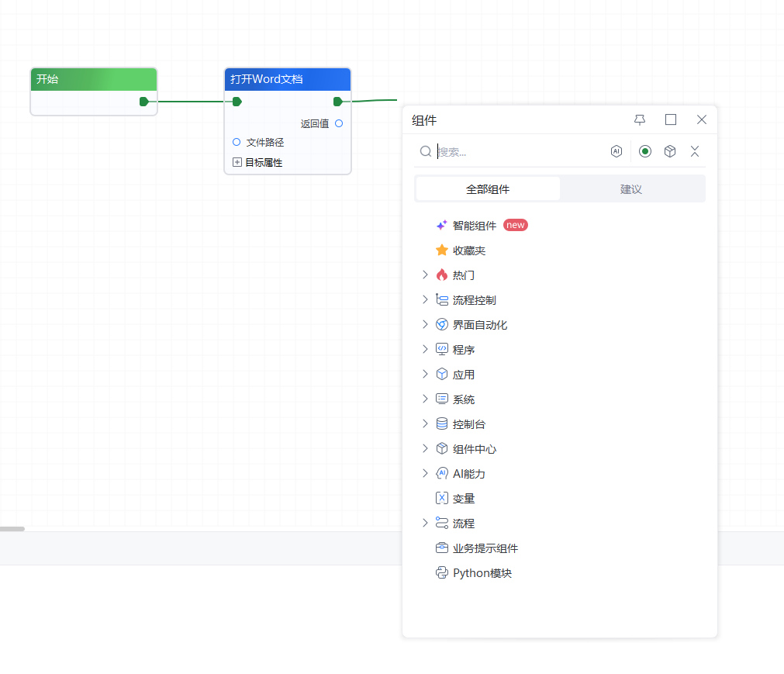784x674 pixels.
Task: Switch to the 建议 tab
Action: [x=631, y=189]
